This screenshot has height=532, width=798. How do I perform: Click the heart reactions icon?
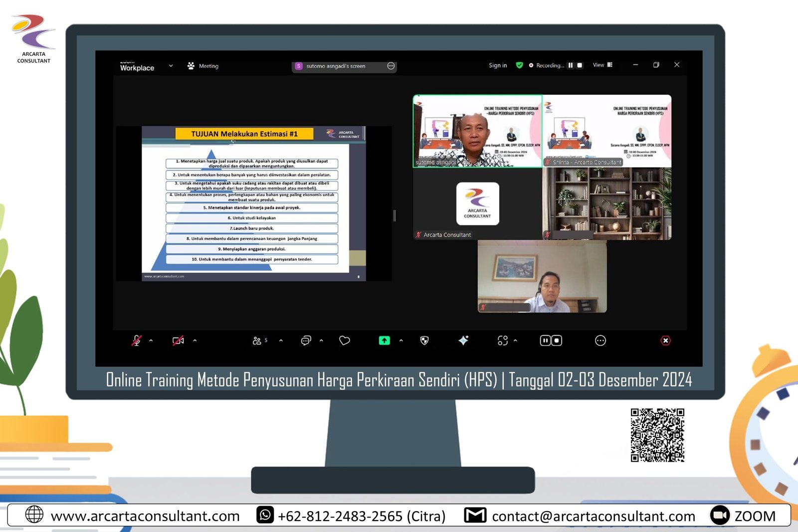coord(345,341)
